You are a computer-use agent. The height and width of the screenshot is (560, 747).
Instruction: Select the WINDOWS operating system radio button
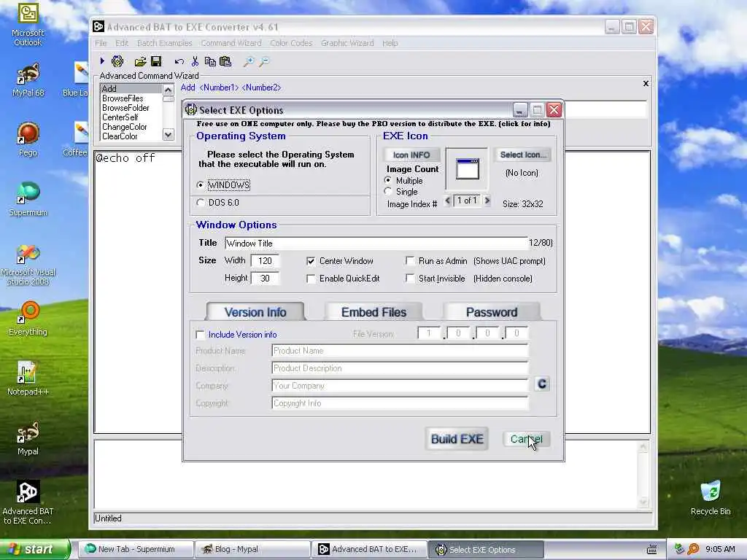coord(200,184)
